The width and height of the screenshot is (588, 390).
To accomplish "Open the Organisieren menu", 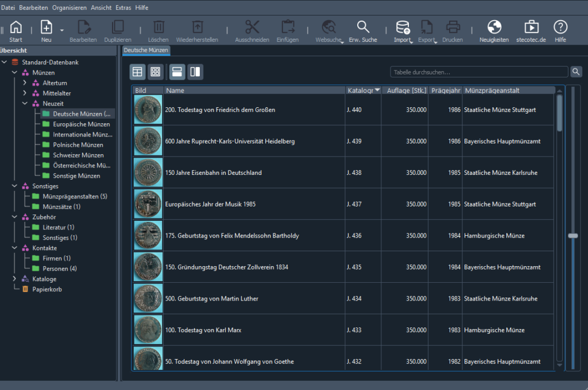I will tap(69, 7).
